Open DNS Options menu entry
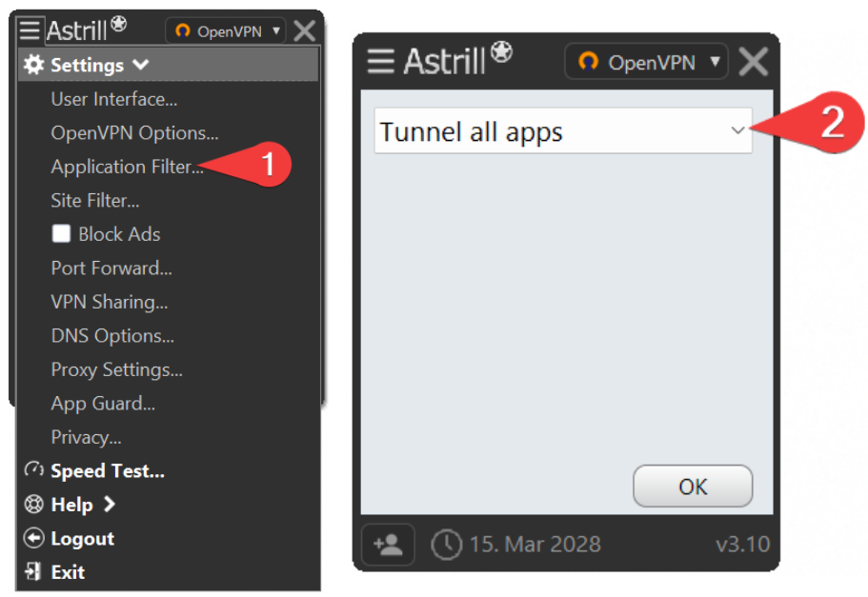 pyautogui.click(x=112, y=336)
